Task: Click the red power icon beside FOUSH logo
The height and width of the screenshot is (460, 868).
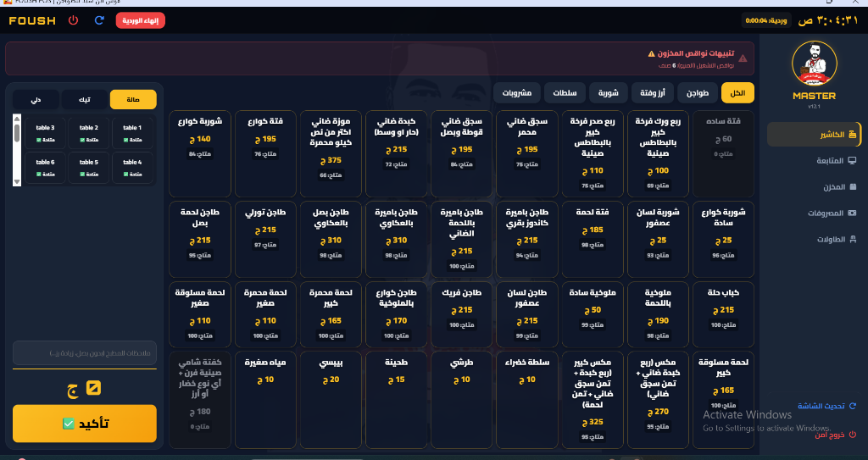Action: pos(73,20)
